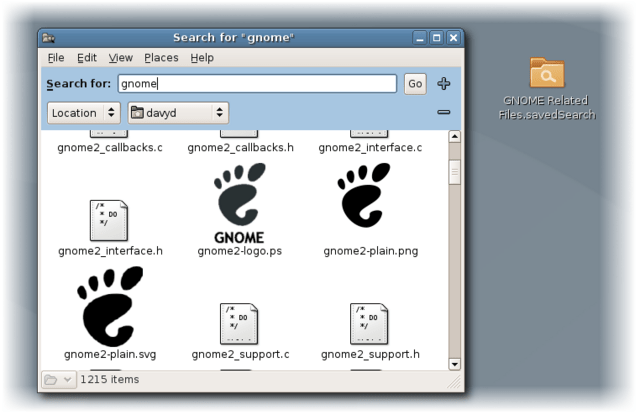Image resolution: width=640 pixels, height=415 pixels.
Task: Click the 1215 items status text
Action: [x=110, y=379]
